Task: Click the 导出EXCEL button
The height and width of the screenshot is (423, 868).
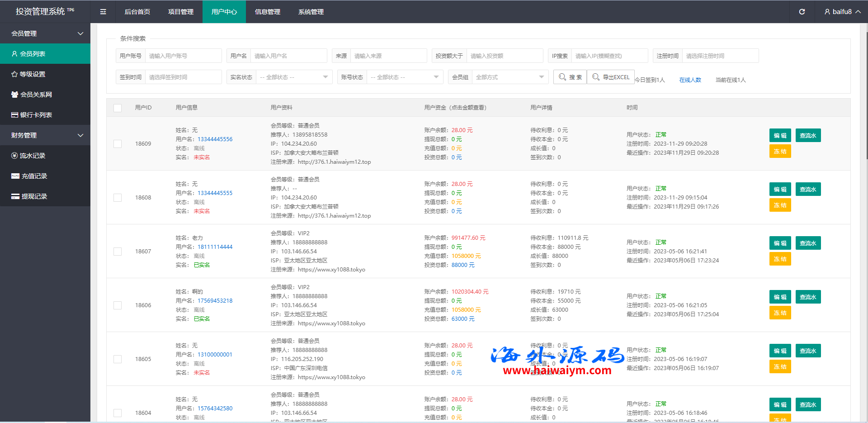Action: click(611, 77)
